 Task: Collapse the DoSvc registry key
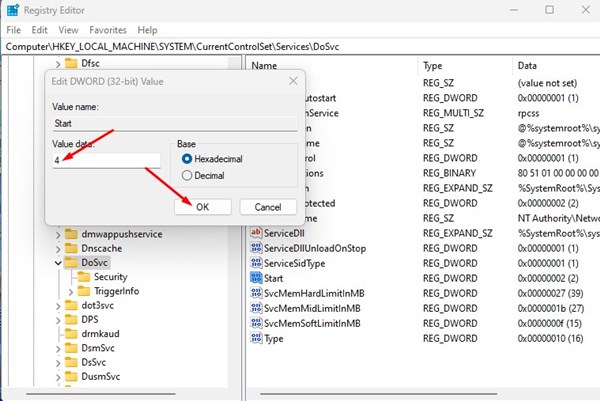(x=56, y=262)
